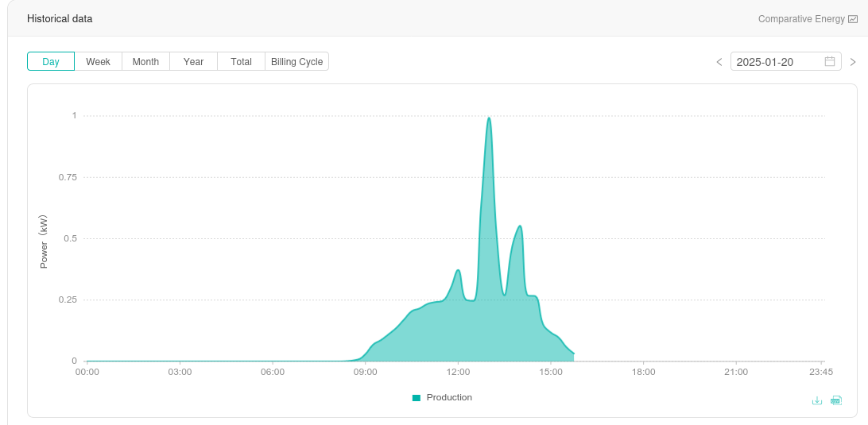Select the Week tab

(98, 61)
